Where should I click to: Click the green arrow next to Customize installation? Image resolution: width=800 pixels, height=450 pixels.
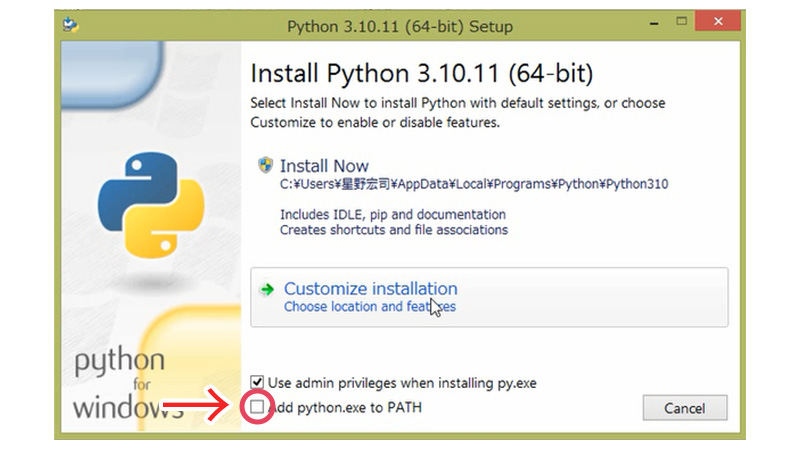pos(267,290)
